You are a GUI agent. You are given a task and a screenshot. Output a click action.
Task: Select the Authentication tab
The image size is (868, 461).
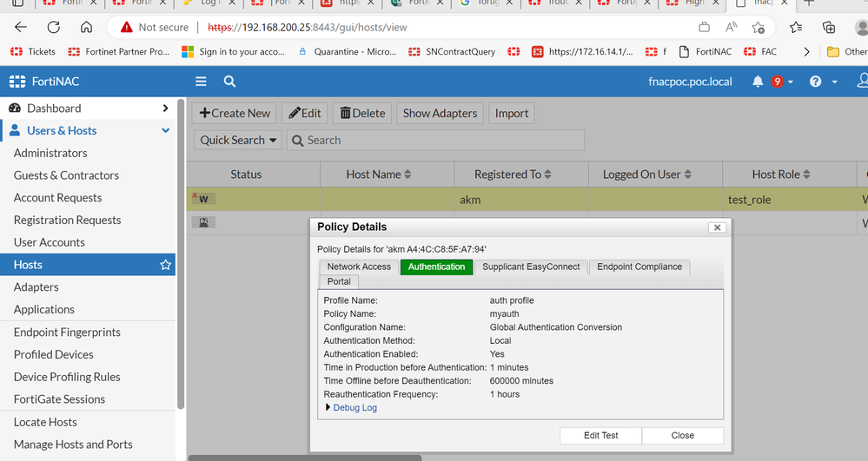436,267
